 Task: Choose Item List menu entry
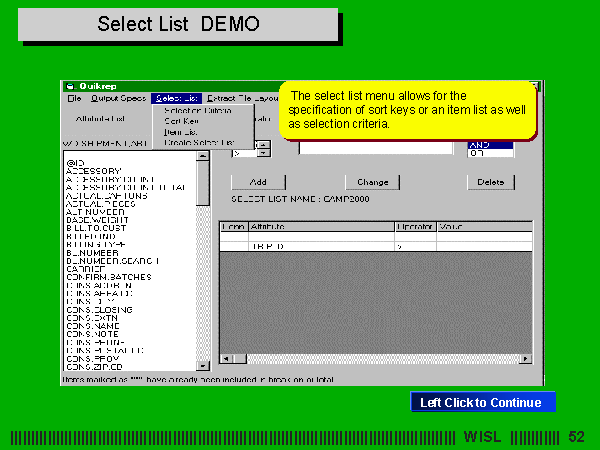tap(181, 131)
